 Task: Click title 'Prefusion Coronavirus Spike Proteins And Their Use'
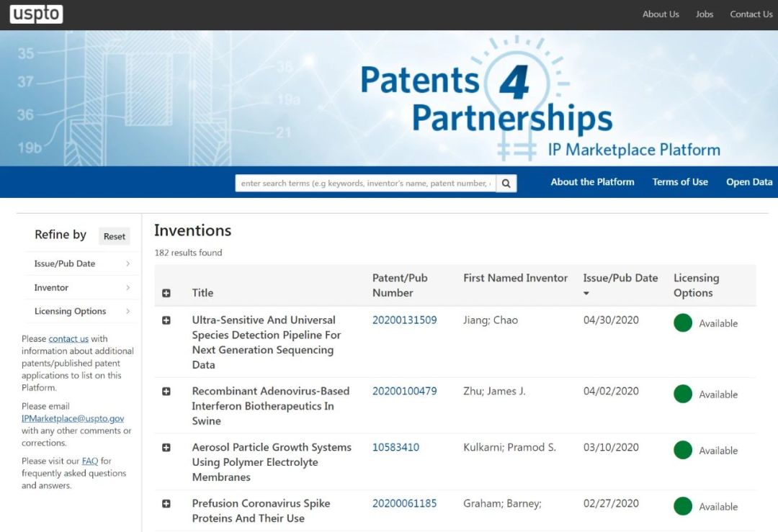click(x=261, y=510)
